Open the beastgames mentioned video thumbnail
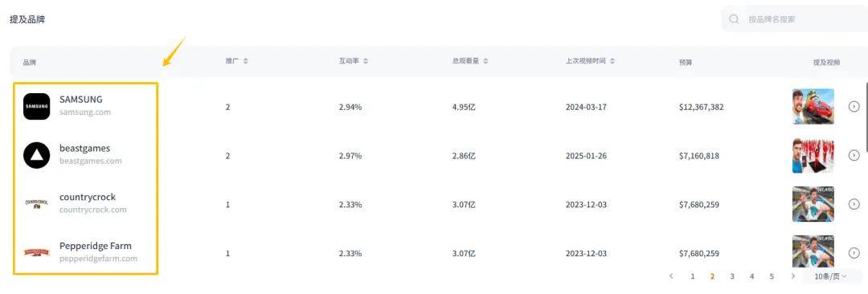868x294 pixels. coord(813,156)
